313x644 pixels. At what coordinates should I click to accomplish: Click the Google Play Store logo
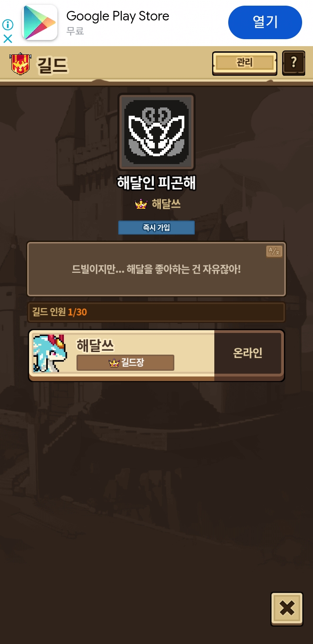coord(40,22)
